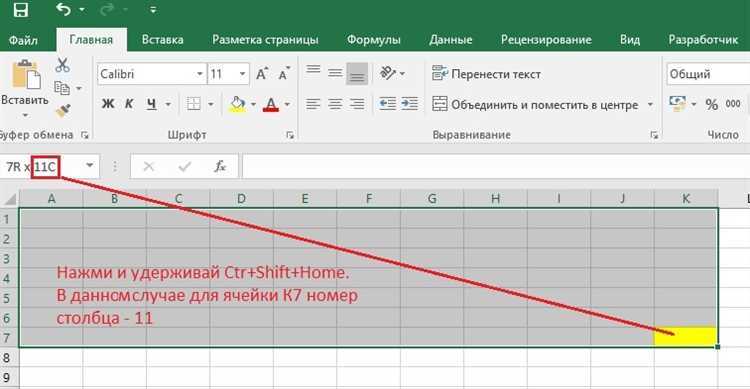Screen dimensions: 750x389
Task: Open the Разработчик ribbon tab
Action: (x=703, y=40)
